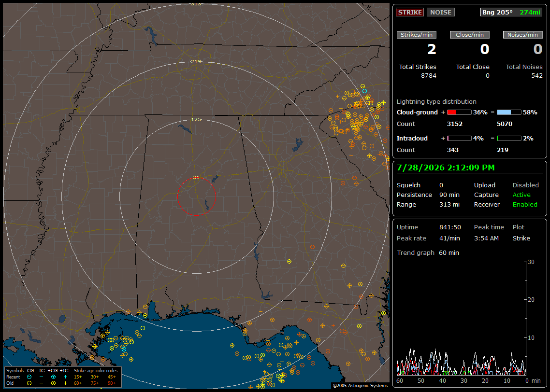This screenshot has height=392, width=550.
Task: Click the Total Noises value 542
Action: 536,76
